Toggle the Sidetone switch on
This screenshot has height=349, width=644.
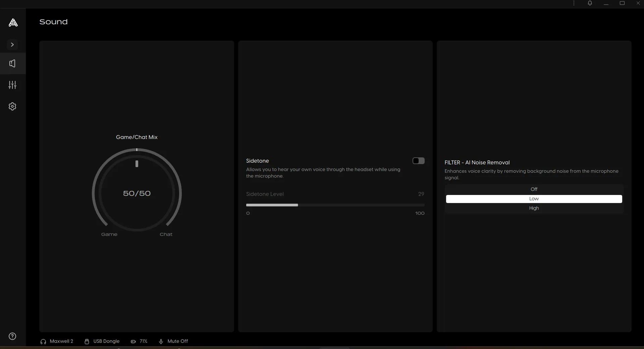pyautogui.click(x=419, y=161)
